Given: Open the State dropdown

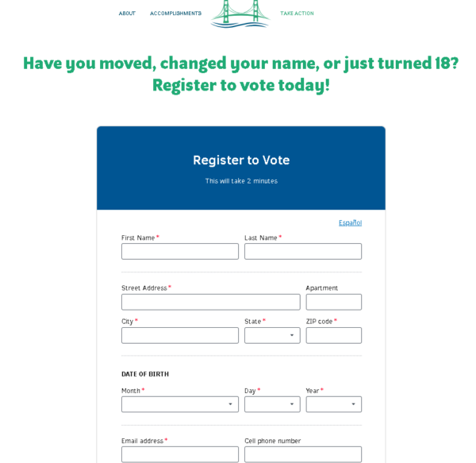Looking at the screenshot, I should (271, 336).
